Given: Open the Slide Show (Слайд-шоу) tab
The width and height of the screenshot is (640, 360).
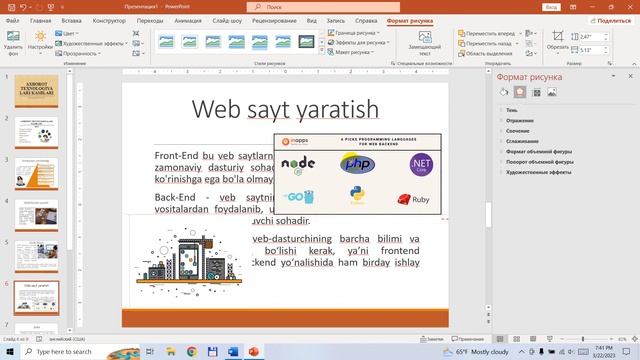Looking at the screenshot, I should point(227,20).
